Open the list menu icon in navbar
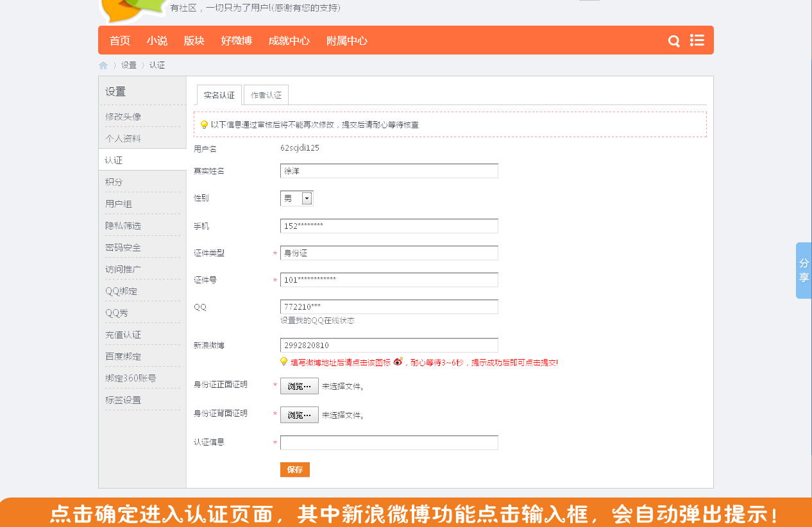Screen dimensions: 812x527 (x=697, y=40)
